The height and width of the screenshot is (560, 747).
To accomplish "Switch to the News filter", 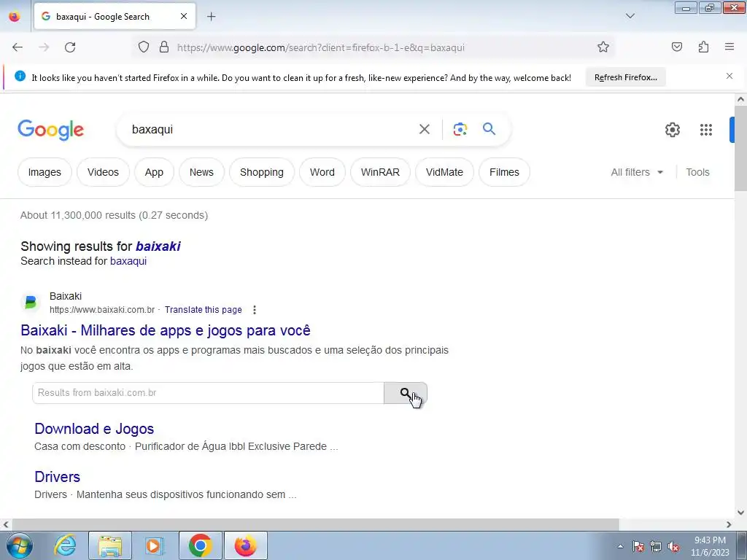I will click(x=201, y=172).
